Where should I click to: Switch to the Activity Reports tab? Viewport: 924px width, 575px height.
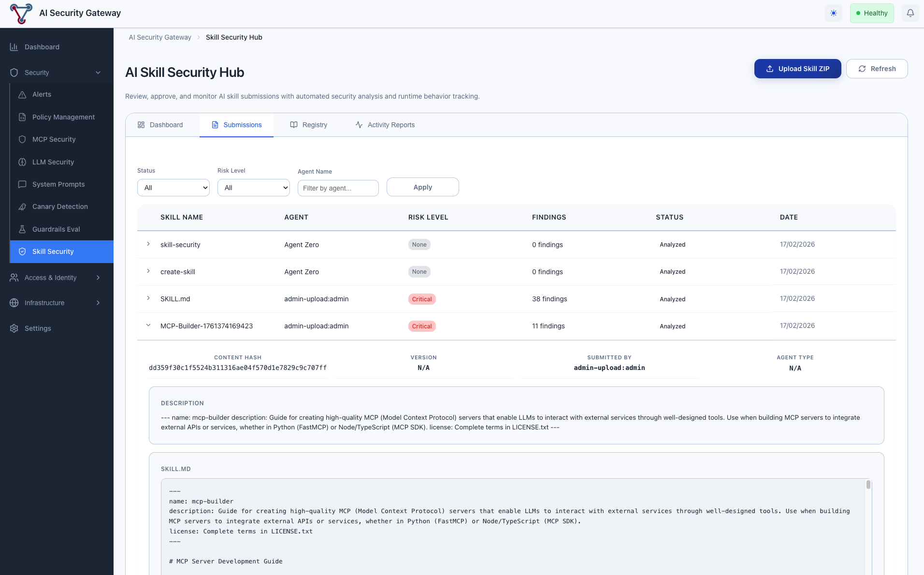[385, 125]
